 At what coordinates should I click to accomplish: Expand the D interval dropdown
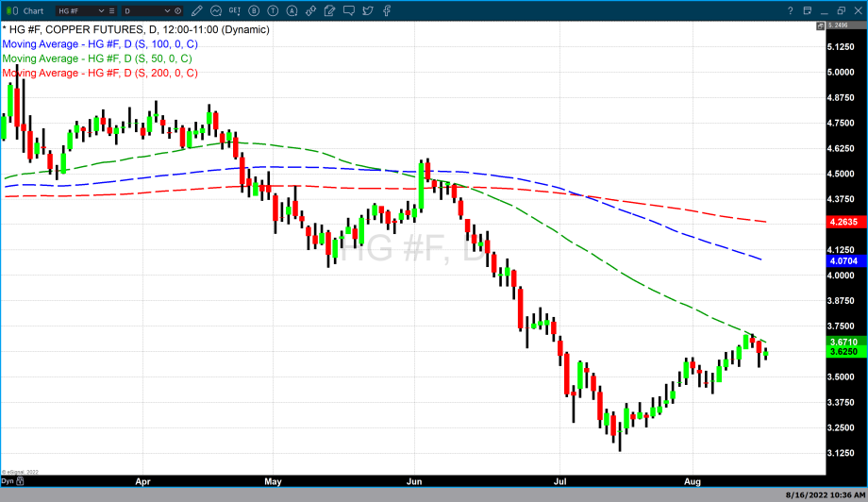click(169, 10)
